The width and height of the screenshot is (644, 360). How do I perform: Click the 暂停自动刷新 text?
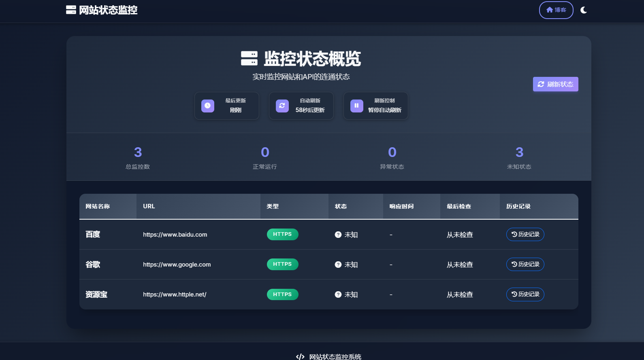click(x=384, y=110)
